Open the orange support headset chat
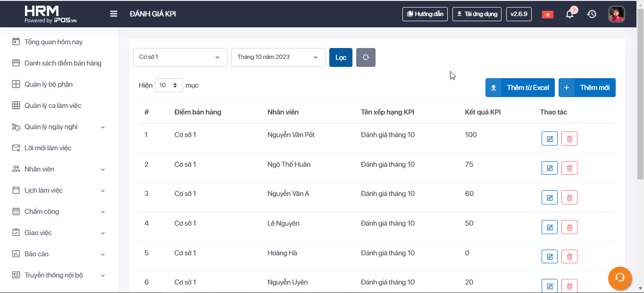Image resolution: width=644 pixels, height=293 pixels. 620,278
